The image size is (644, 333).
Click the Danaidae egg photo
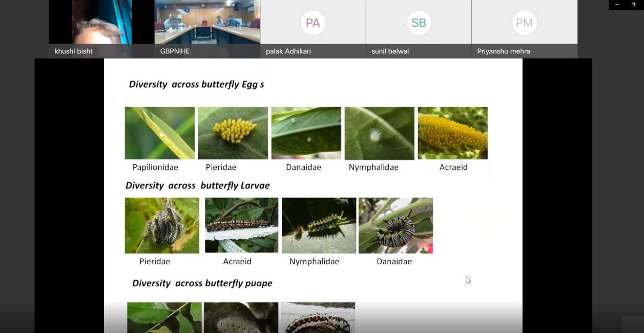pos(306,133)
